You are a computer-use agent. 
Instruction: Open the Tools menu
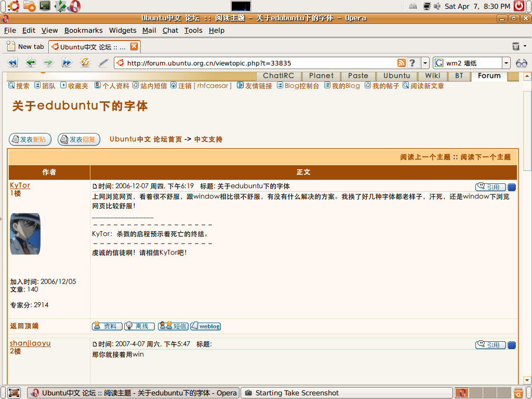[x=193, y=31]
